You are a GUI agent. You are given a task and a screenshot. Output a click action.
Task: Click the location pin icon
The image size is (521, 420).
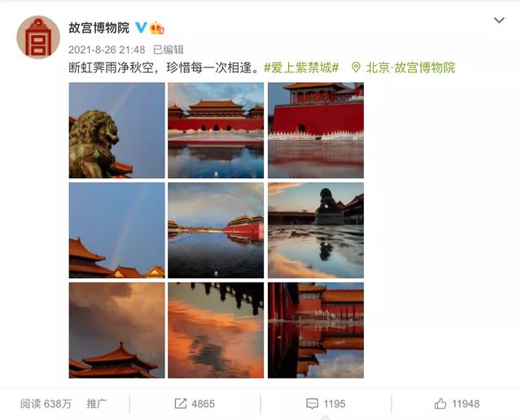356,68
